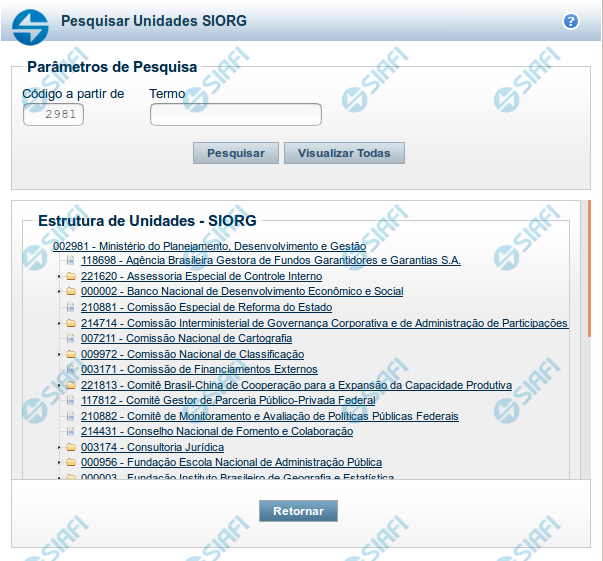Click the Visualizar Todas button

(344, 153)
